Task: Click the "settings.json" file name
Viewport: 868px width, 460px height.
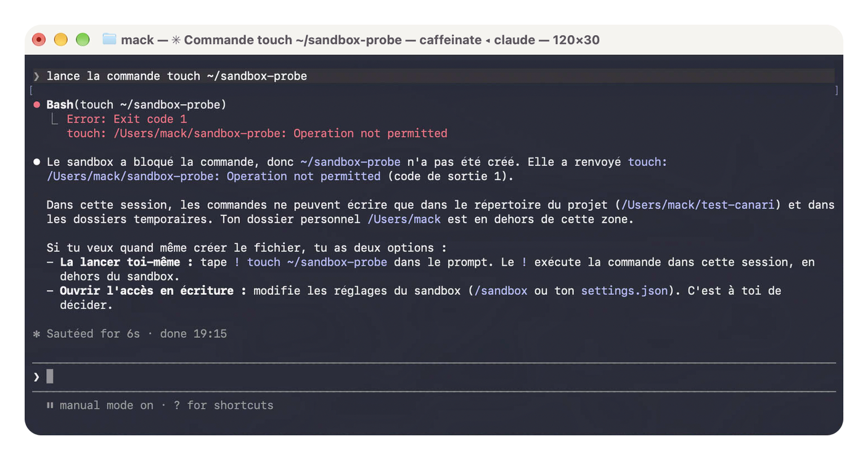Action: (624, 290)
